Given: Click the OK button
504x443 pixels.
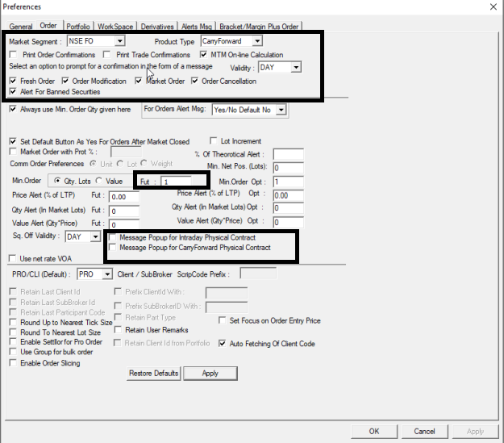Looking at the screenshot, I should (374, 432).
